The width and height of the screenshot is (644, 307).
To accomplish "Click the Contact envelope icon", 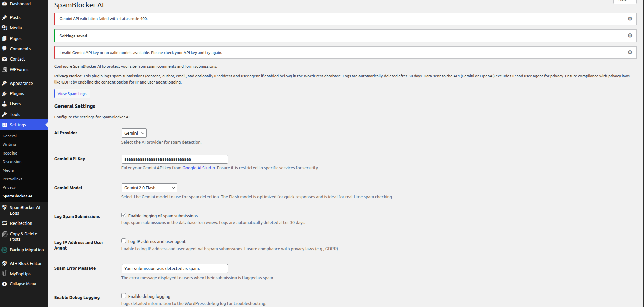I will tap(4, 59).
